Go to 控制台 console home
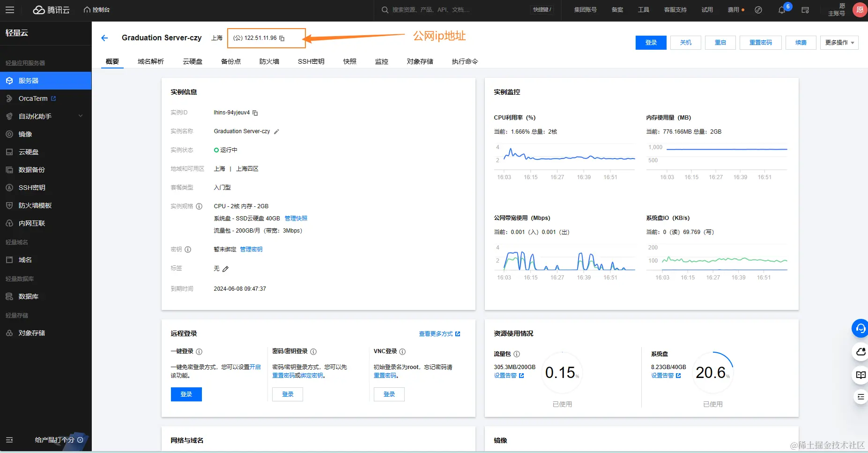 96,10
